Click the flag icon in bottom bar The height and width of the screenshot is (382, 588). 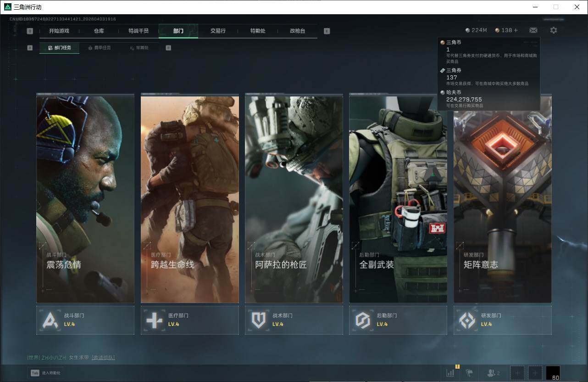tap(469, 373)
